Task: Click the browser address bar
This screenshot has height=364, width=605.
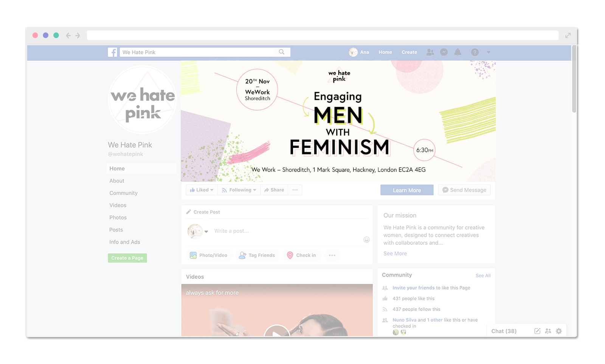Action: pyautogui.click(x=323, y=35)
